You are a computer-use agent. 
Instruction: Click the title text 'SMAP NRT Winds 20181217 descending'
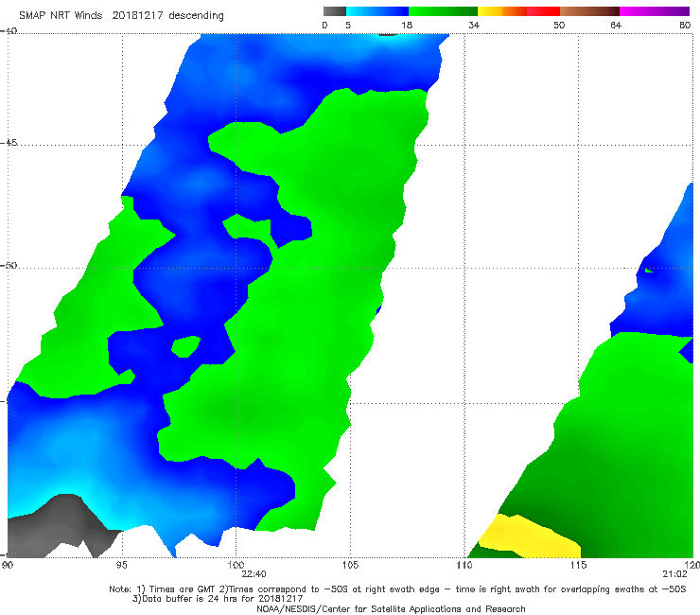tap(121, 15)
